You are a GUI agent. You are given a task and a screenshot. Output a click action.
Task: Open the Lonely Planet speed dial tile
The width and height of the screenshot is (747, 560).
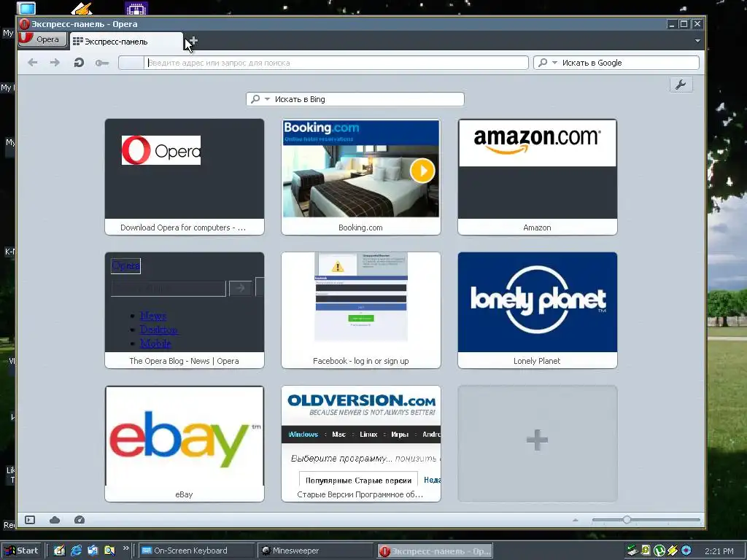tap(538, 310)
